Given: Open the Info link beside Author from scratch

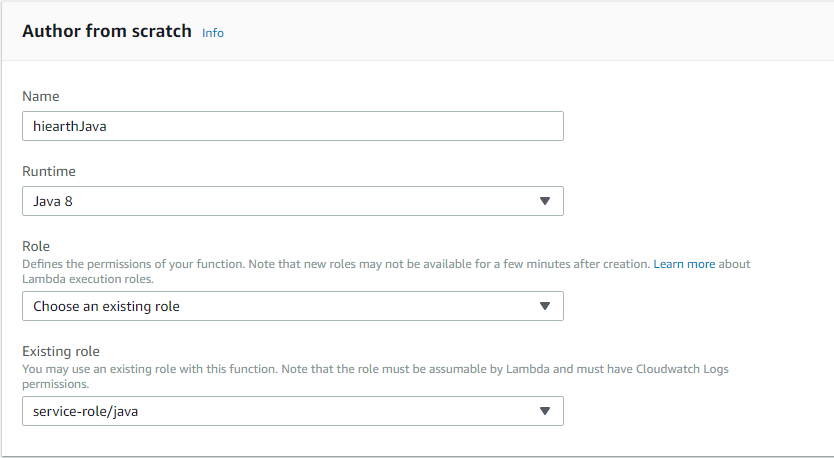Looking at the screenshot, I should click(x=212, y=33).
